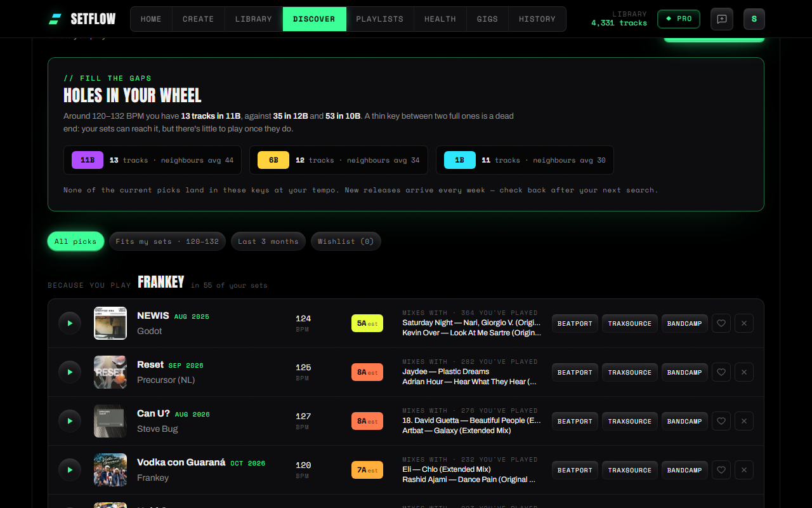Dismiss the Reset pick
The width and height of the screenshot is (812, 508).
pyautogui.click(x=744, y=372)
